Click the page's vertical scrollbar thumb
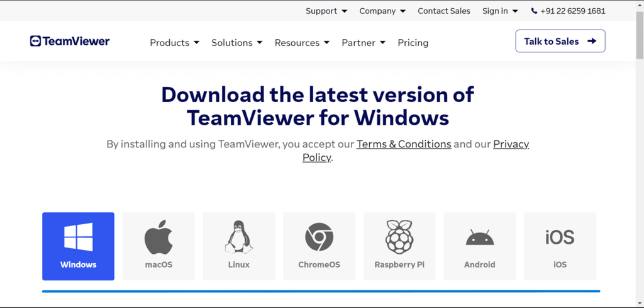 click(x=640, y=34)
